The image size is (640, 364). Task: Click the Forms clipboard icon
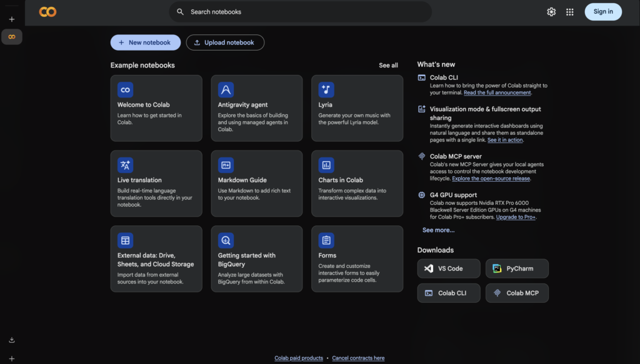coord(326,240)
